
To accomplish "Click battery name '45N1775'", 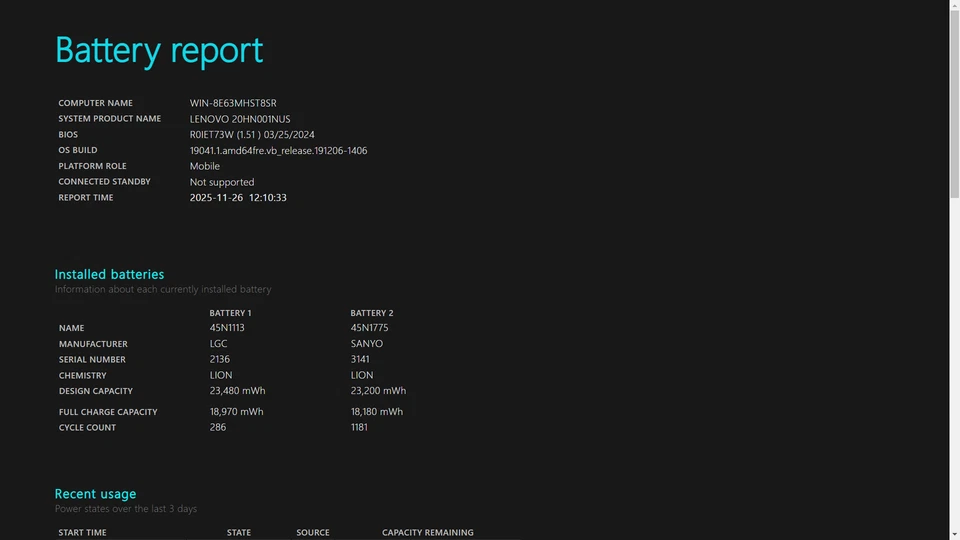I will click(369, 328).
